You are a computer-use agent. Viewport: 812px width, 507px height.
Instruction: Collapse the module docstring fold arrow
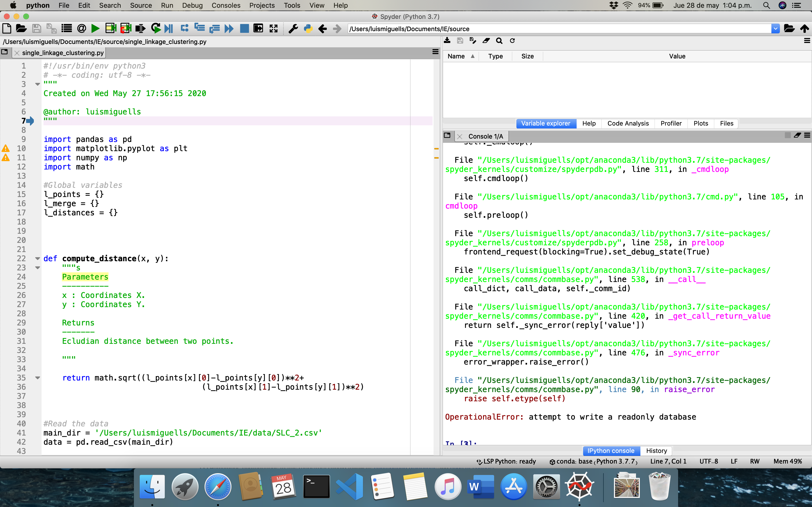tap(38, 84)
